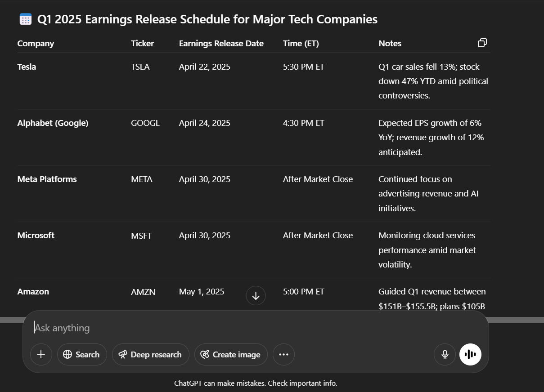Choose Create image option
The width and height of the screenshot is (544, 392).
231,354
